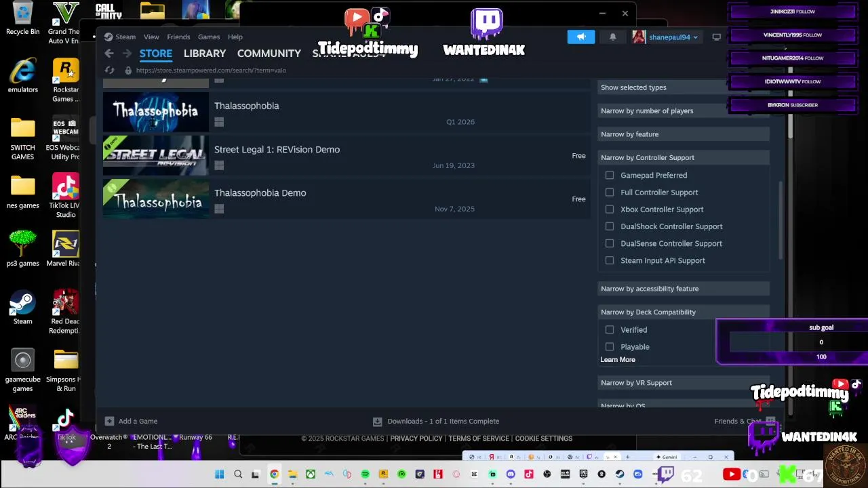Open the gamecube games desktop icon
The height and width of the screenshot is (488, 868).
click(x=22, y=370)
